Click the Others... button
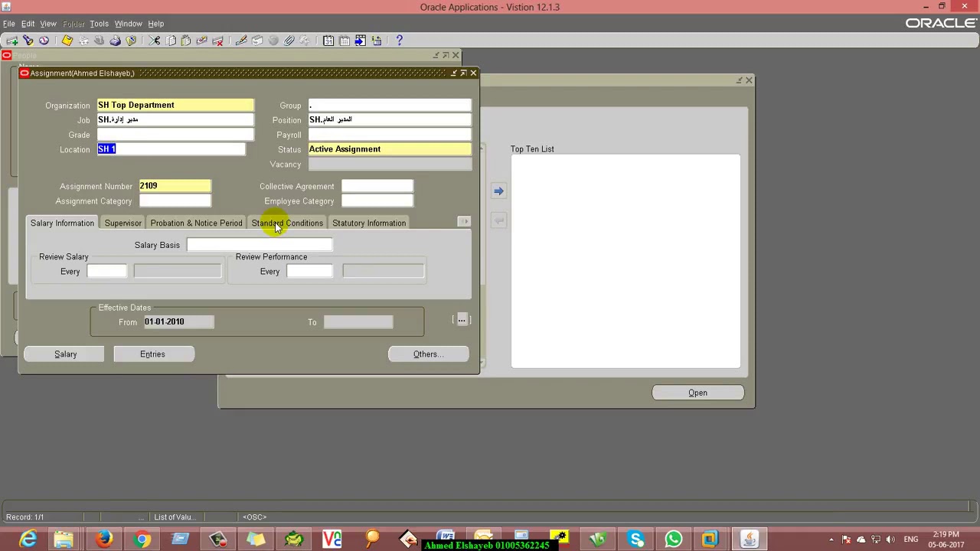The image size is (980, 551). pyautogui.click(x=428, y=354)
